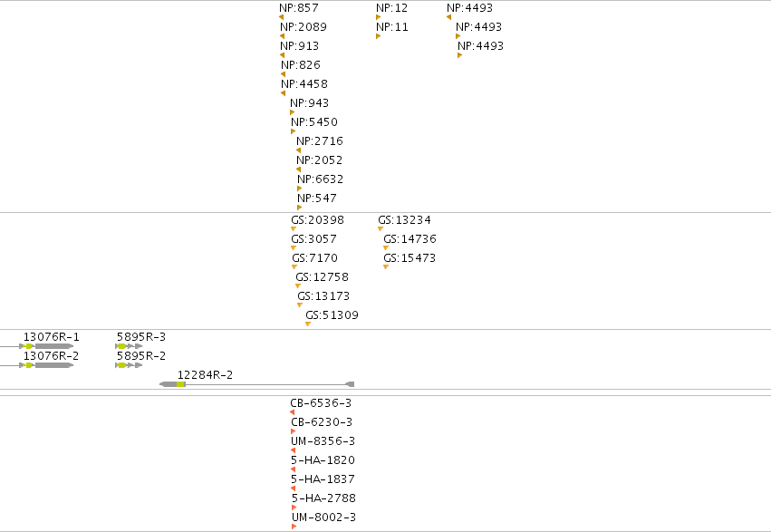Select the red arrow under CB-6230-3
Image resolution: width=771 pixels, height=532 pixels.
[x=294, y=431]
